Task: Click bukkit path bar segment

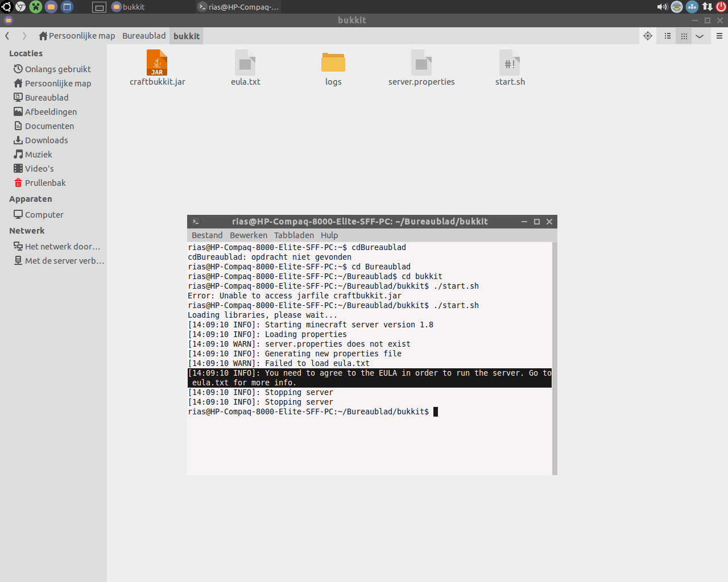Action: (187, 36)
